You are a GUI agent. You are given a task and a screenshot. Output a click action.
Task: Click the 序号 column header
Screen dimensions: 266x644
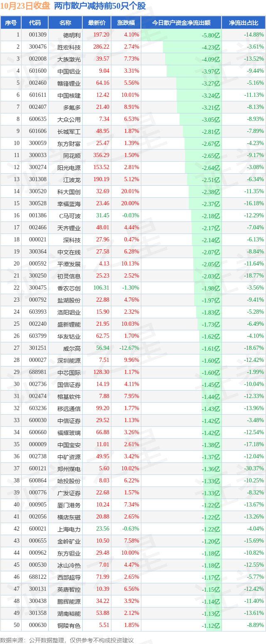tap(11, 23)
